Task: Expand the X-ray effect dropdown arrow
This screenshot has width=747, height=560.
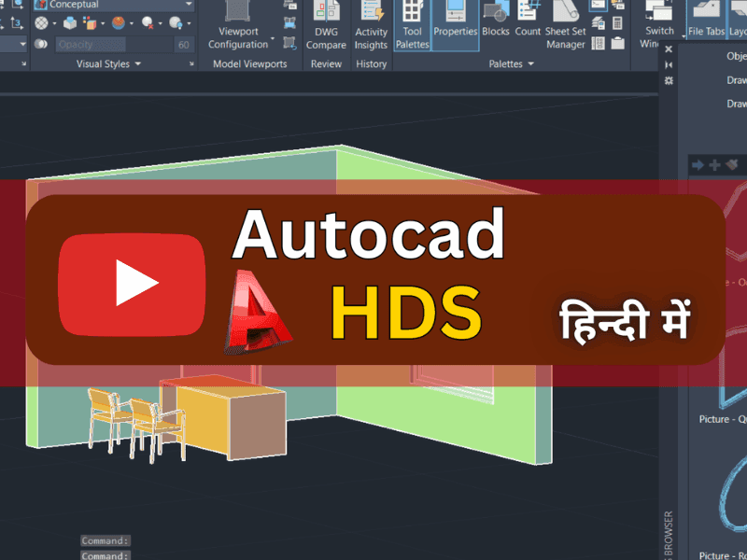Action: click(54, 23)
